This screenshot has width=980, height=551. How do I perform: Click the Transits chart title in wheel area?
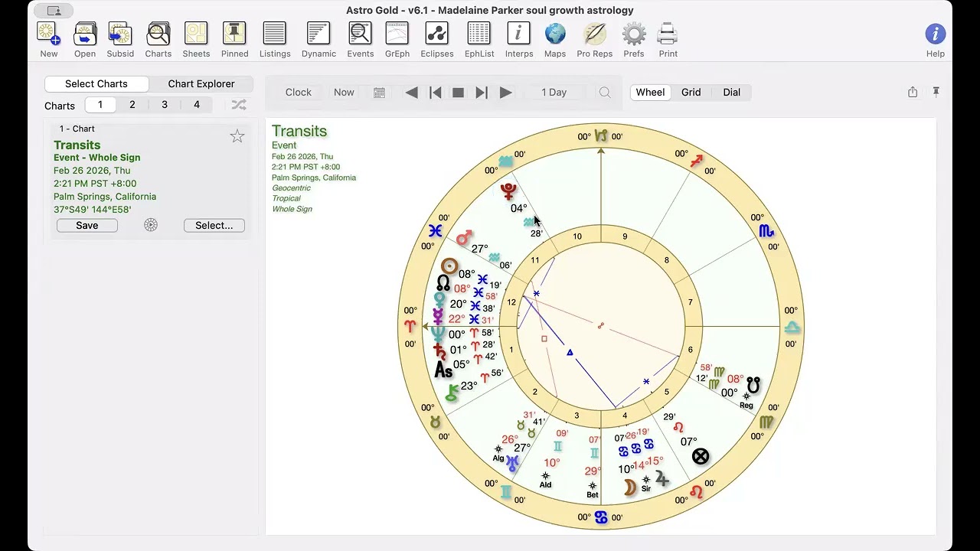(x=299, y=131)
